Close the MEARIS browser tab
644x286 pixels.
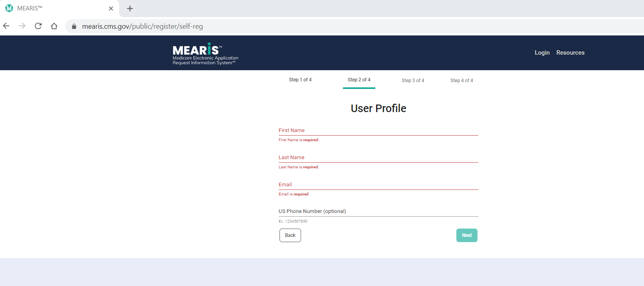[111, 8]
